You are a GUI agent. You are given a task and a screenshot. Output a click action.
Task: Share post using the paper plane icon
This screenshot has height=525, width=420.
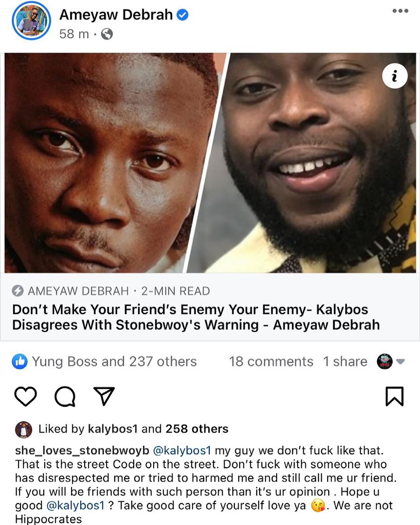point(104,397)
